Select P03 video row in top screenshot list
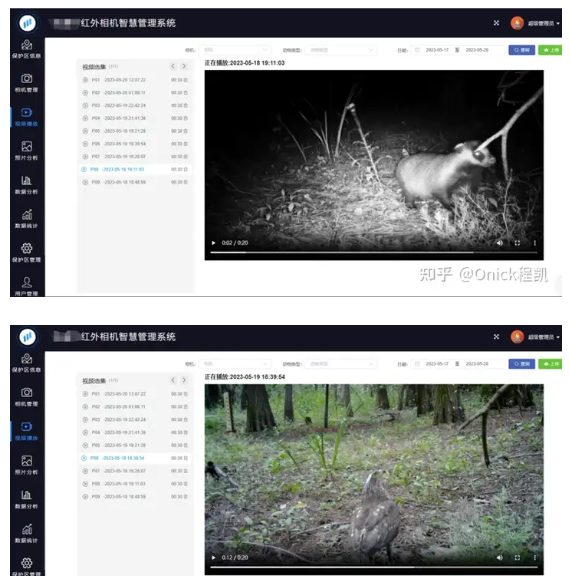 tap(135, 105)
